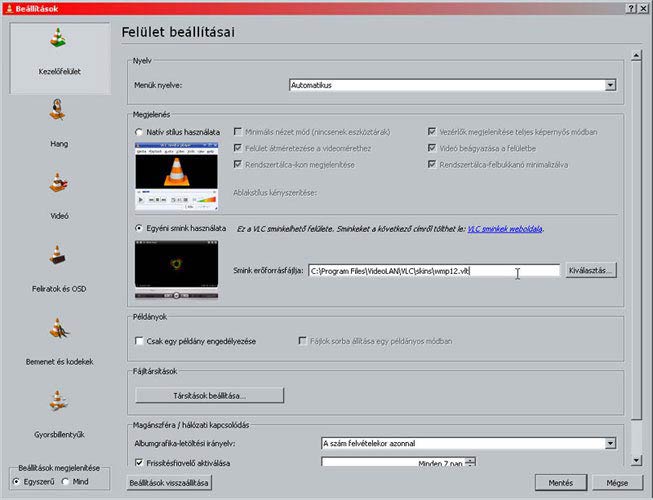Click the scrollbar down arrow
This screenshot has width=653, height=500.
tap(636, 460)
